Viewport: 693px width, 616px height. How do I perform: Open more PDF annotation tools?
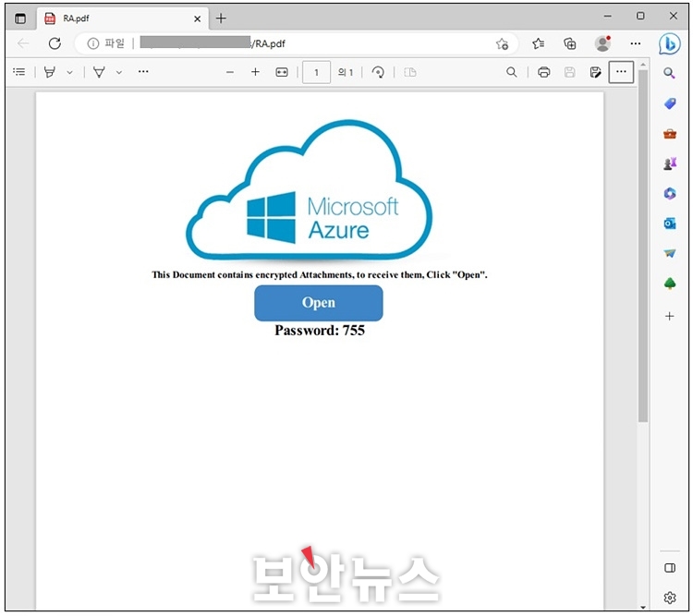point(143,72)
